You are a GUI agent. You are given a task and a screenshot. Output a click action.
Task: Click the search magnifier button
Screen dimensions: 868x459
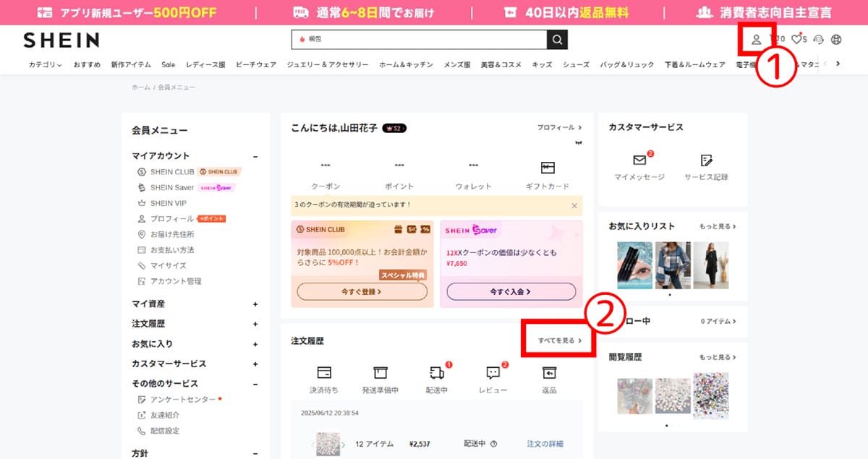pos(557,39)
